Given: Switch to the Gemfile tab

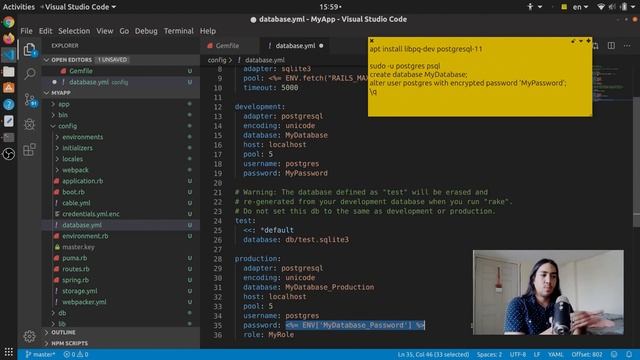Looking at the screenshot, I should pos(227,46).
